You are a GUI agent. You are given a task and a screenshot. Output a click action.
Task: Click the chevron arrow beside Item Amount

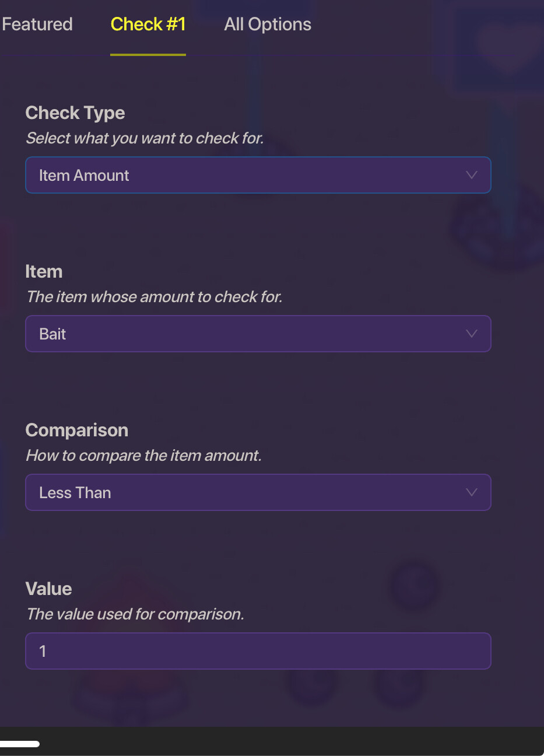[x=472, y=175]
